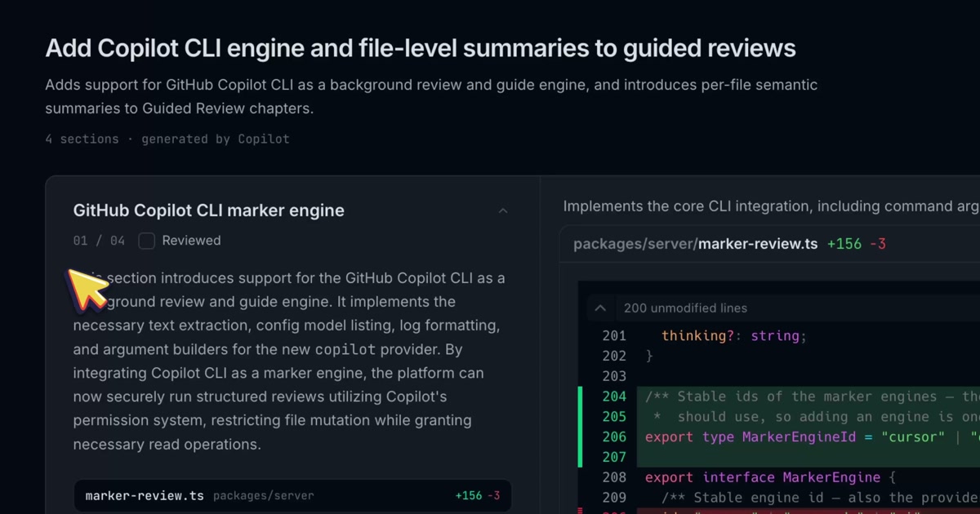Select '4 sections · generated by Copilot' text

[x=167, y=139]
